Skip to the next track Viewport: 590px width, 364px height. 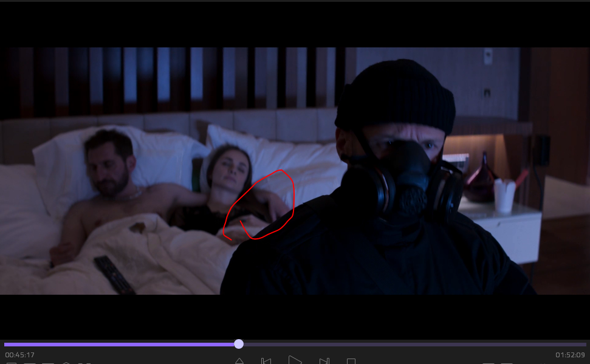(324, 361)
